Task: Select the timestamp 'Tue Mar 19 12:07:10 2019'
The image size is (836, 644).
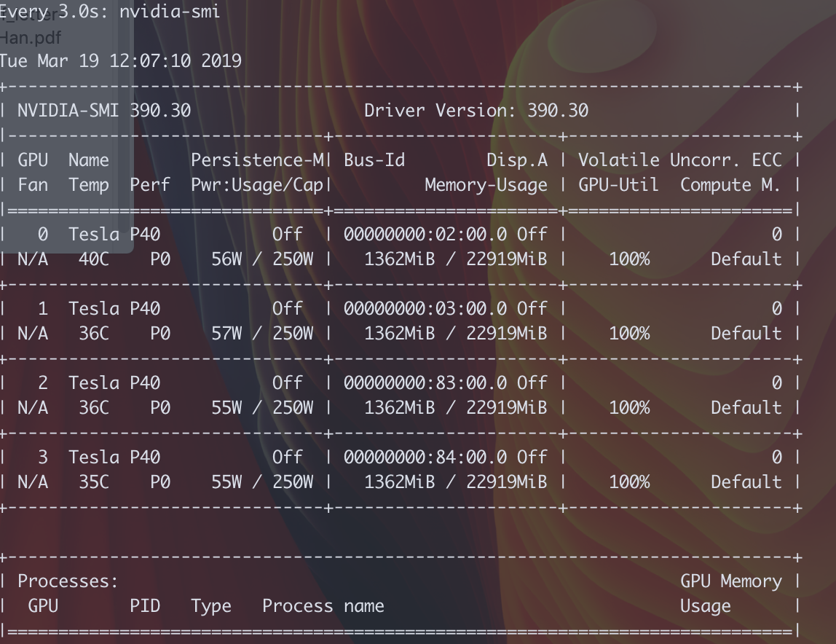Action: click(120, 60)
